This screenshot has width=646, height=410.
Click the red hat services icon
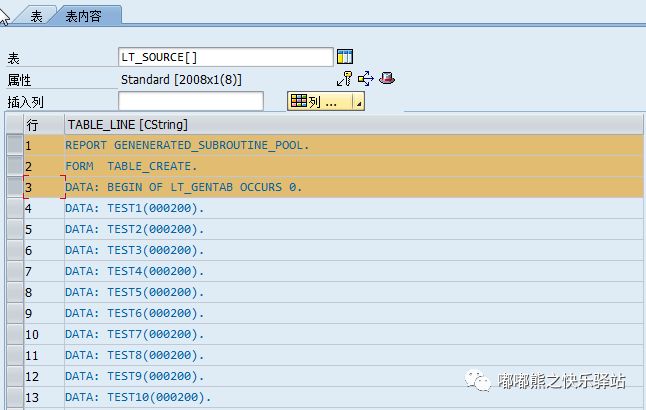(x=387, y=78)
